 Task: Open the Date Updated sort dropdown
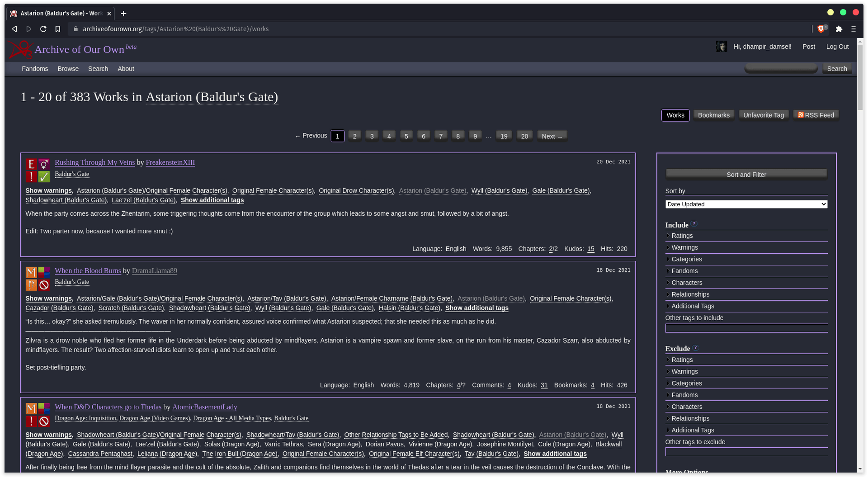click(x=746, y=204)
